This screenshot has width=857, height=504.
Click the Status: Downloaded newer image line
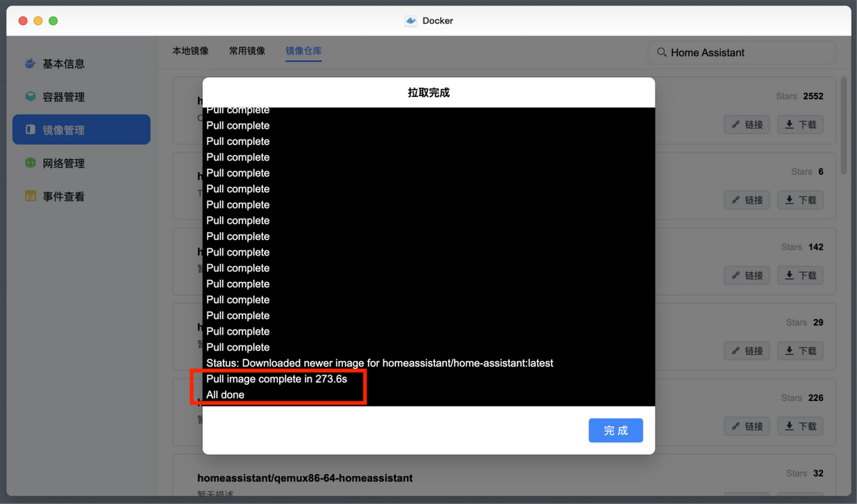(380, 363)
